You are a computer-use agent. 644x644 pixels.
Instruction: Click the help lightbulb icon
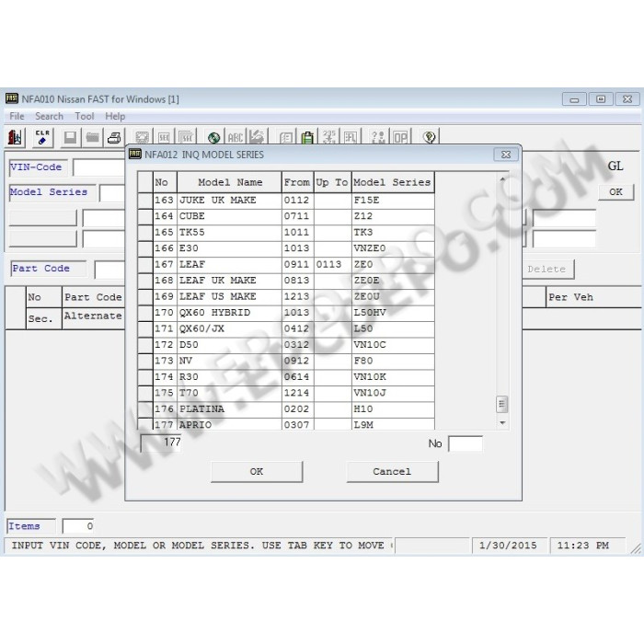pyautogui.click(x=430, y=137)
